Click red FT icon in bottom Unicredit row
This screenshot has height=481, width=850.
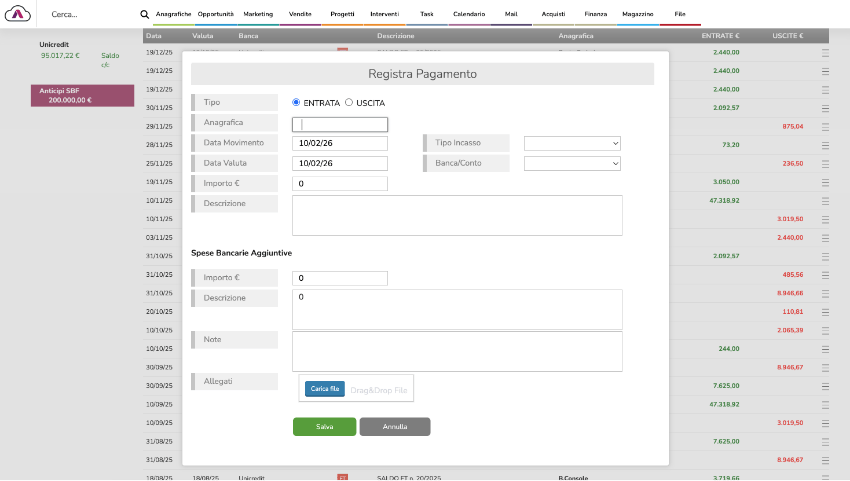tap(342, 478)
